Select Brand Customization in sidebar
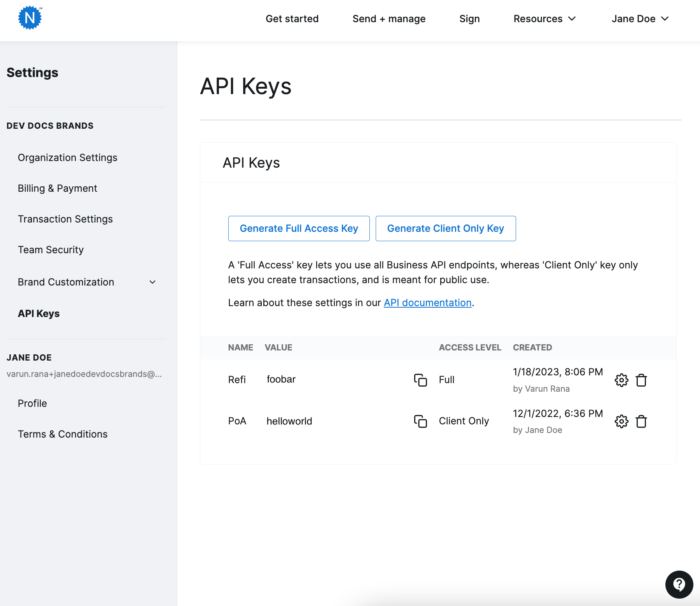Image resolution: width=700 pixels, height=606 pixels. click(66, 282)
